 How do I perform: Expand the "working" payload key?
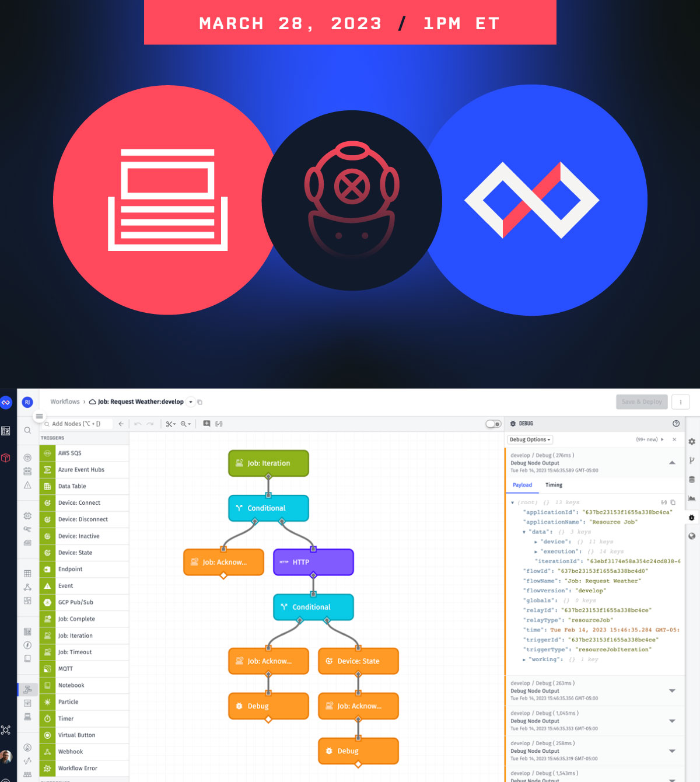(x=524, y=659)
